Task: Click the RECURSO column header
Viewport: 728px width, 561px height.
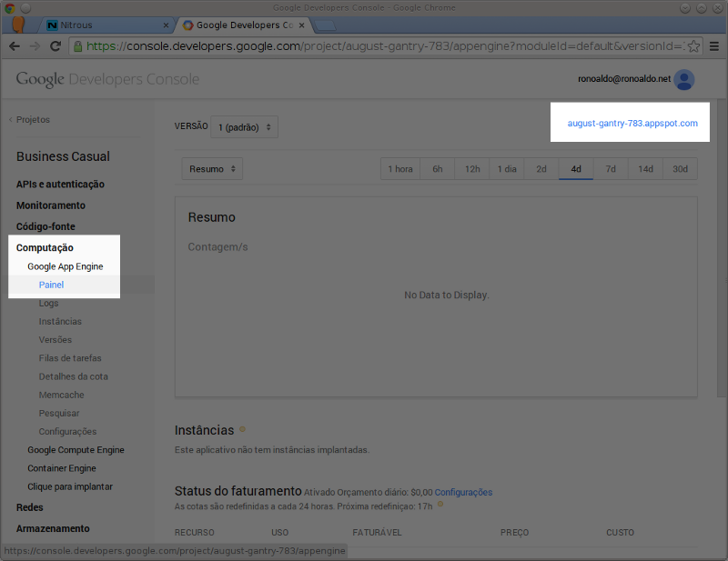Action: point(195,533)
